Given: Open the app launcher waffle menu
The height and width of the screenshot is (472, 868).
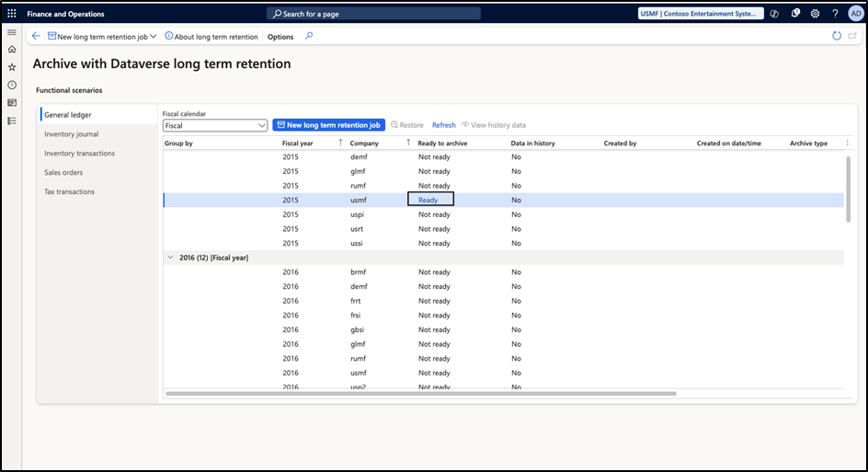Looking at the screenshot, I should 12,14.
